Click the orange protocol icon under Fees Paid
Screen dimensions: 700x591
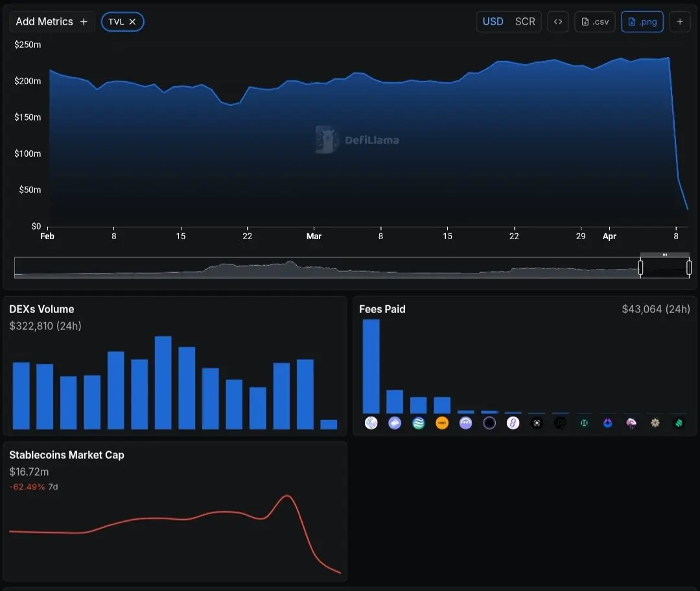pos(442,423)
